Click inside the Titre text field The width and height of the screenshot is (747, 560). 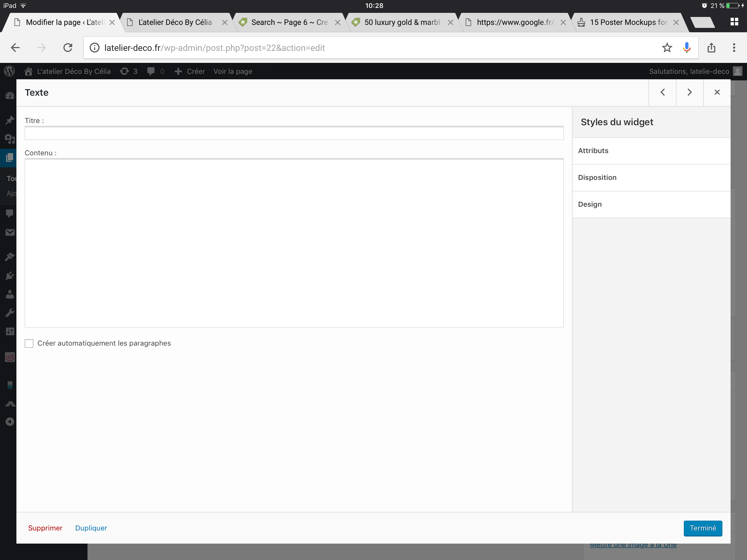(x=294, y=133)
